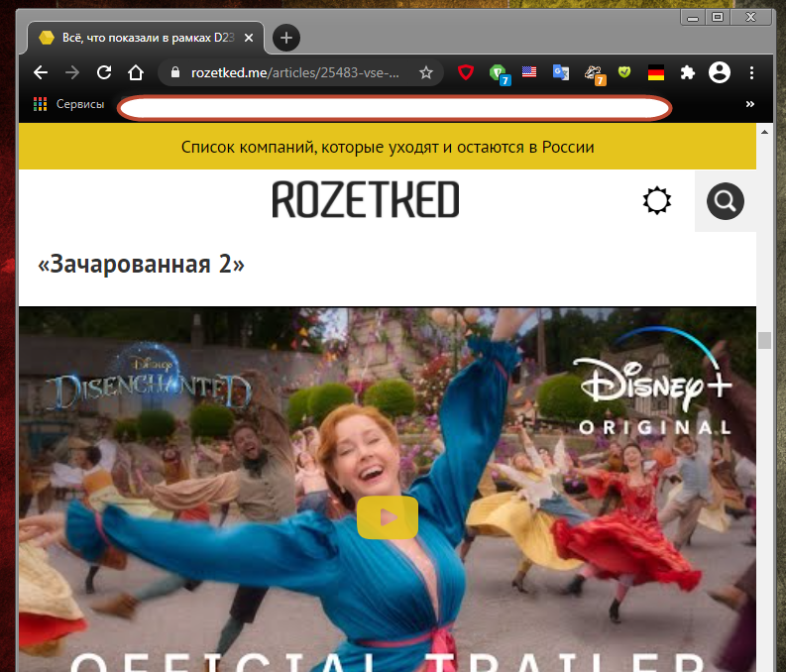The width and height of the screenshot is (786, 672).
Task: Click the browser forward arrow
Action: pyautogui.click(x=72, y=73)
